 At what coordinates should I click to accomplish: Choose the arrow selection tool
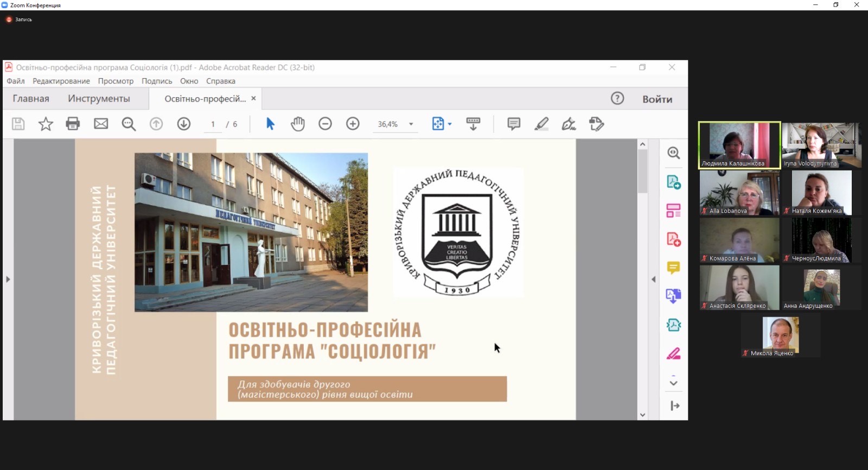[270, 124]
